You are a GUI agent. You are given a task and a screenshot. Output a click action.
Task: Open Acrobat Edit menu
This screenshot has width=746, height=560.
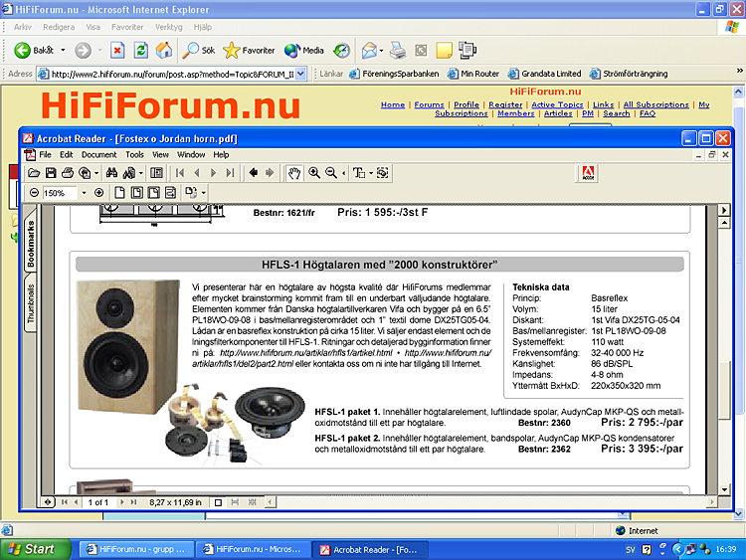coord(66,154)
